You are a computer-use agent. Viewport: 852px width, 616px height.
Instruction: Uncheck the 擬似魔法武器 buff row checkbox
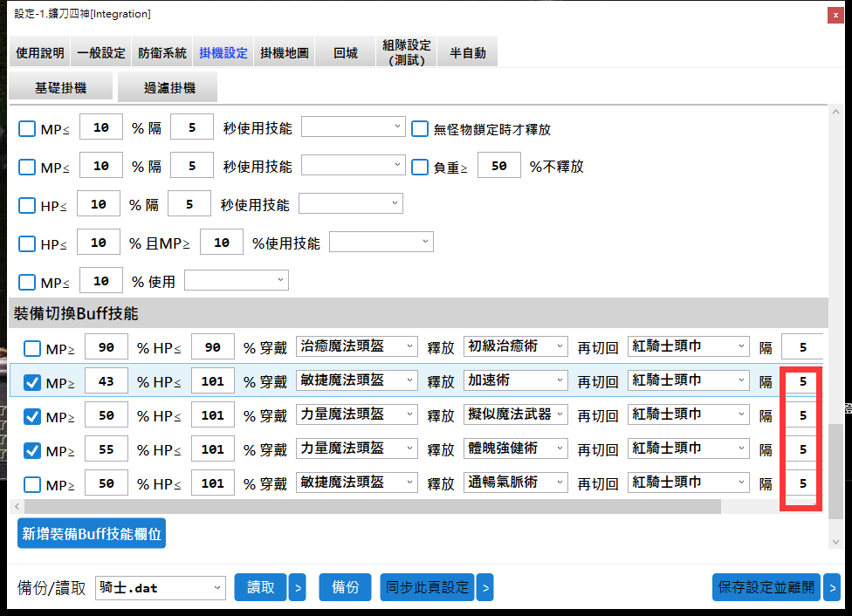32,417
